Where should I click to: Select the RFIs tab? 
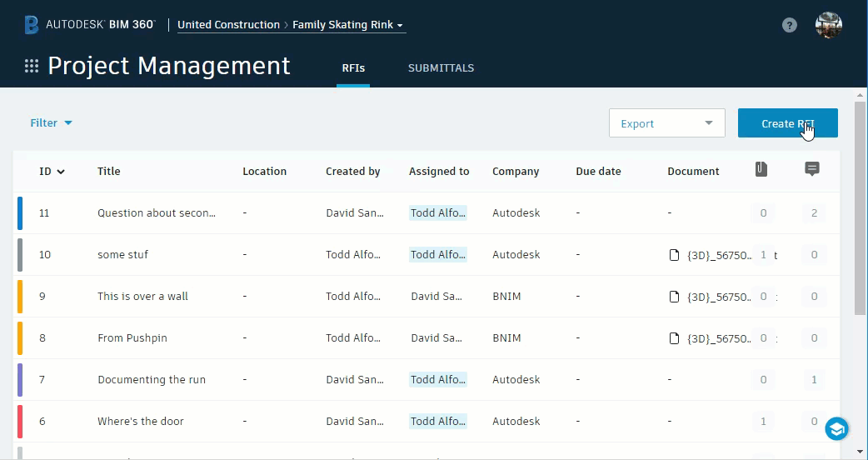coord(353,68)
